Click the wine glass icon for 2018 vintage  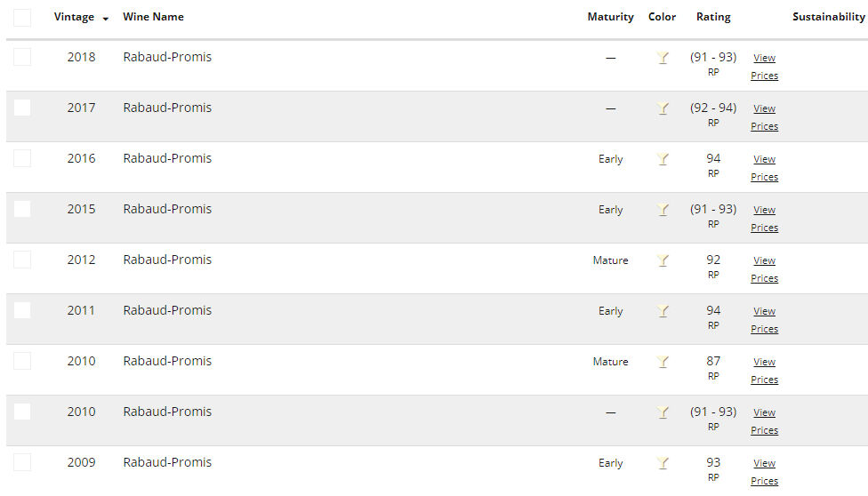663,58
